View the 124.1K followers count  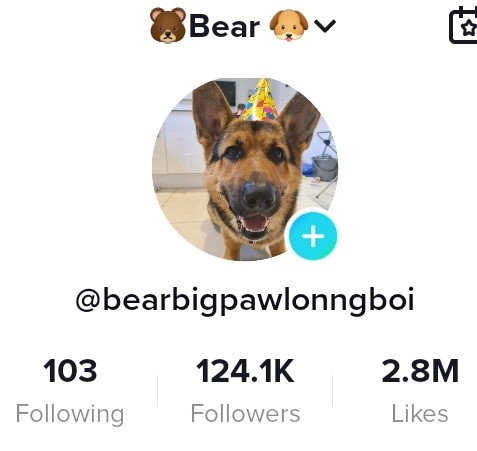pos(245,371)
